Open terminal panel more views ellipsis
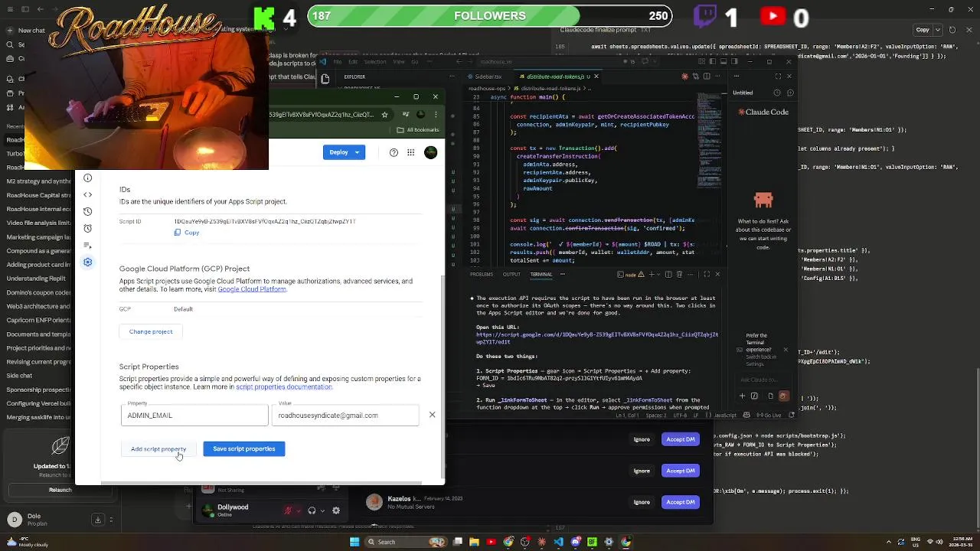The image size is (980, 551). pyautogui.click(x=563, y=274)
